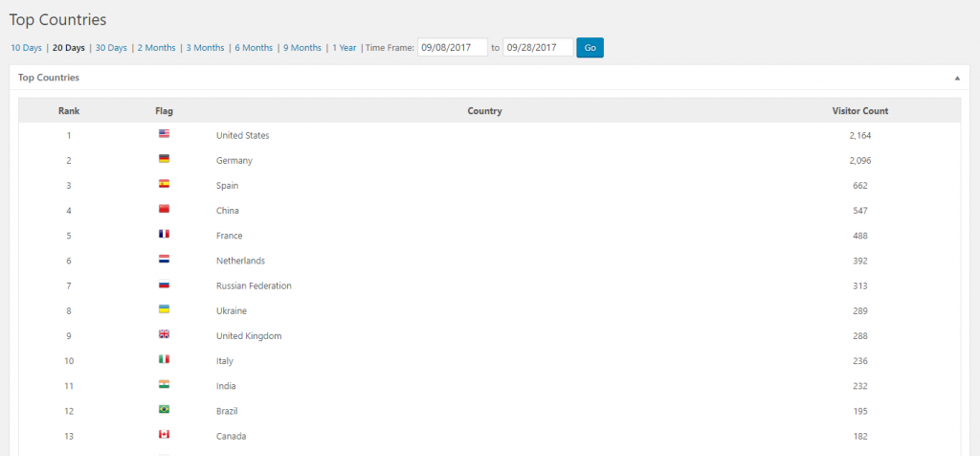Screen dimensions: 980x456
Task: Click the India country name
Action: [226, 386]
